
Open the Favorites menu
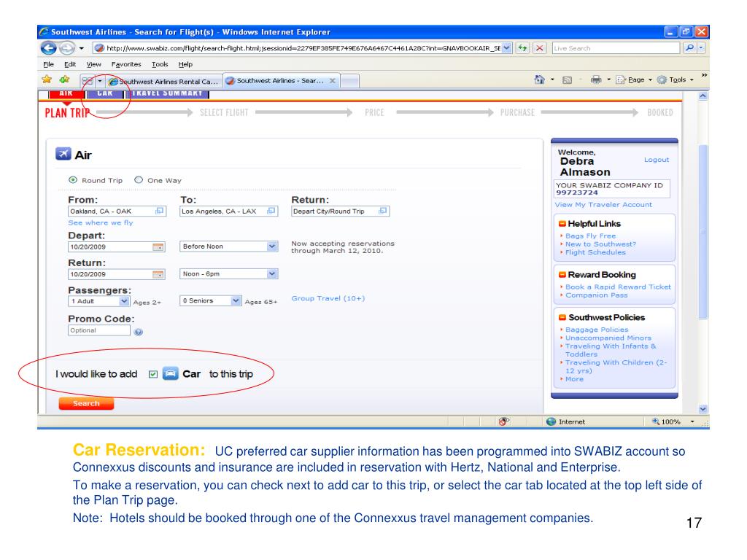(x=126, y=64)
